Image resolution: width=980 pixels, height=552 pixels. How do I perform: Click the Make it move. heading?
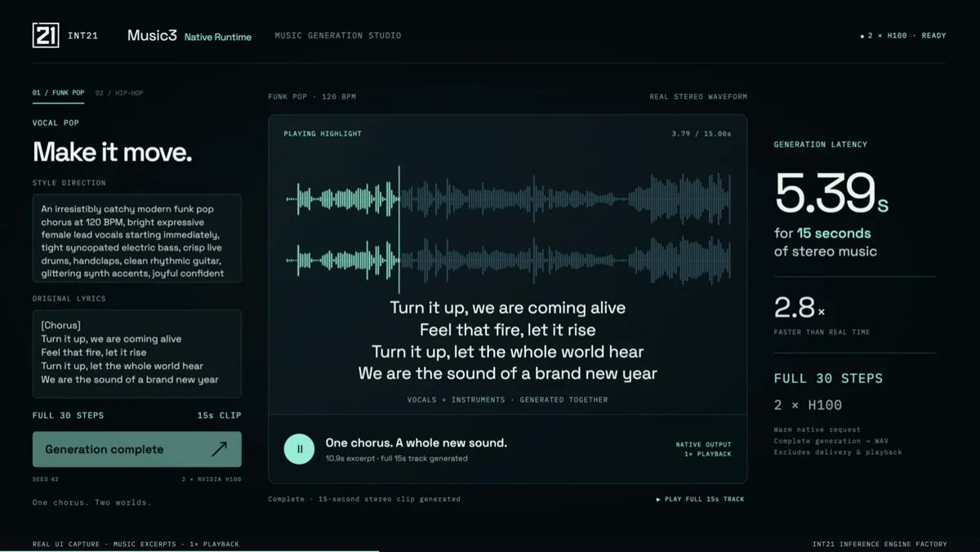112,152
